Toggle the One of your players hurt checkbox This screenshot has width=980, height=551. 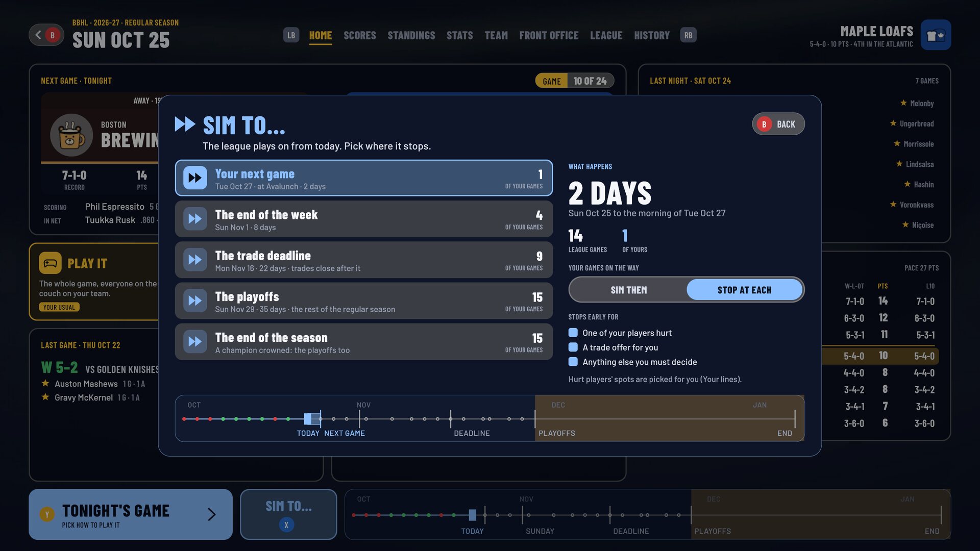pyautogui.click(x=573, y=333)
